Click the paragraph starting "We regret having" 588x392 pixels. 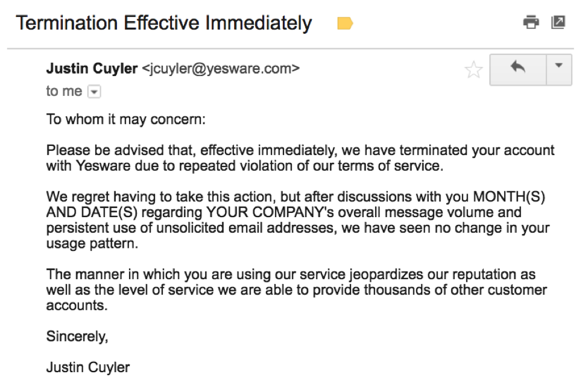[x=297, y=221]
